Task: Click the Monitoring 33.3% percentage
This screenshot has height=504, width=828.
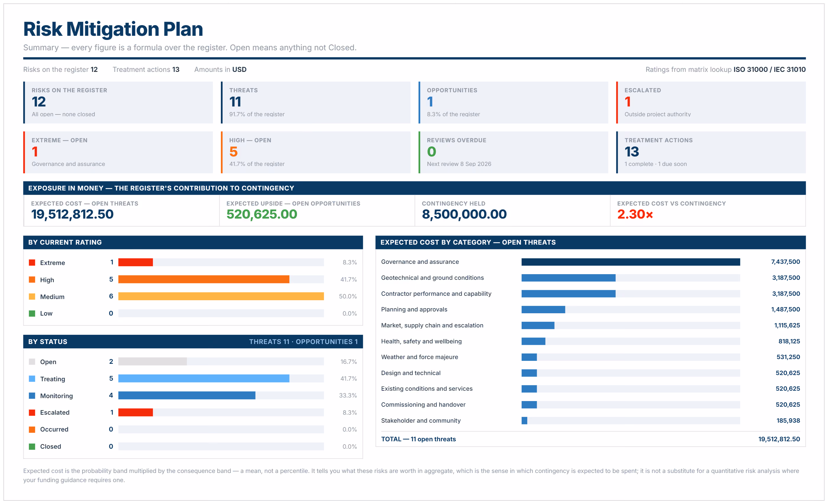Action: point(348,395)
